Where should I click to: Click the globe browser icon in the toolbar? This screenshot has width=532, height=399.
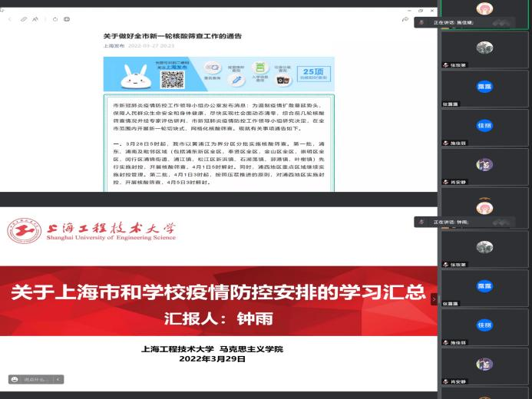click(67, 19)
